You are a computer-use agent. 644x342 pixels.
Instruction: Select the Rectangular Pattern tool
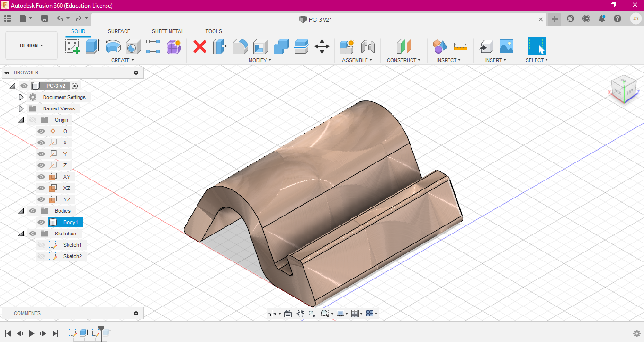153,46
